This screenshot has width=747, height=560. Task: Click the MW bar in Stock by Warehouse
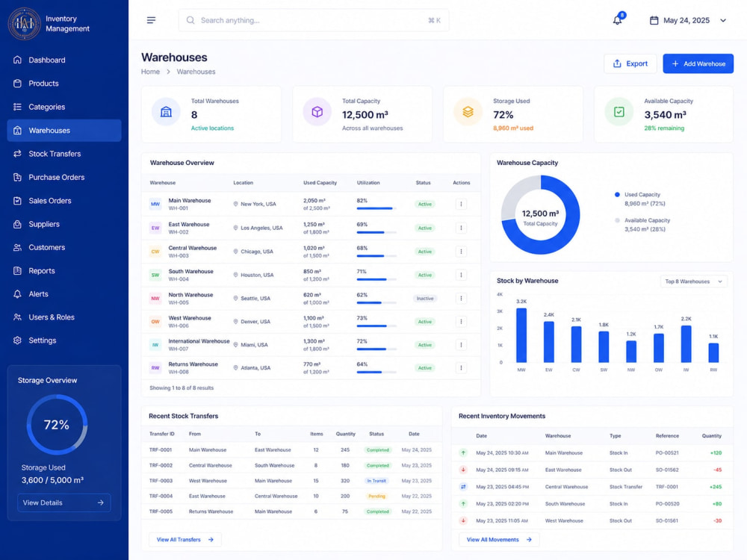pyautogui.click(x=521, y=335)
